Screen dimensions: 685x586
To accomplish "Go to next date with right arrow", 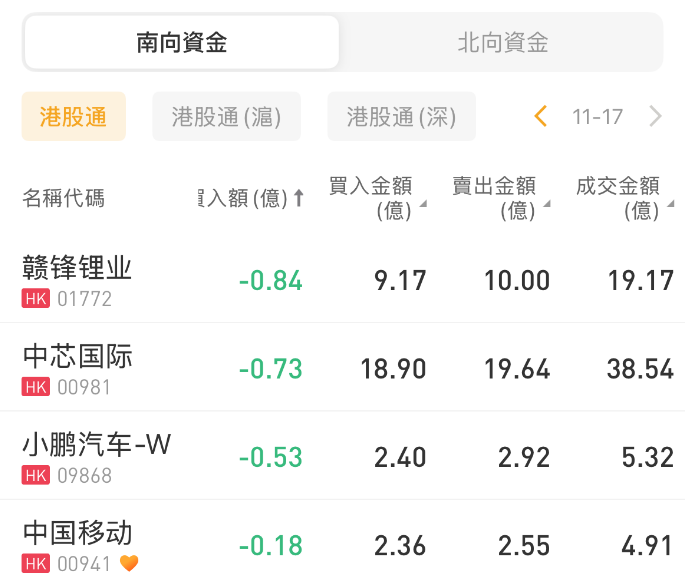I will coord(656,117).
